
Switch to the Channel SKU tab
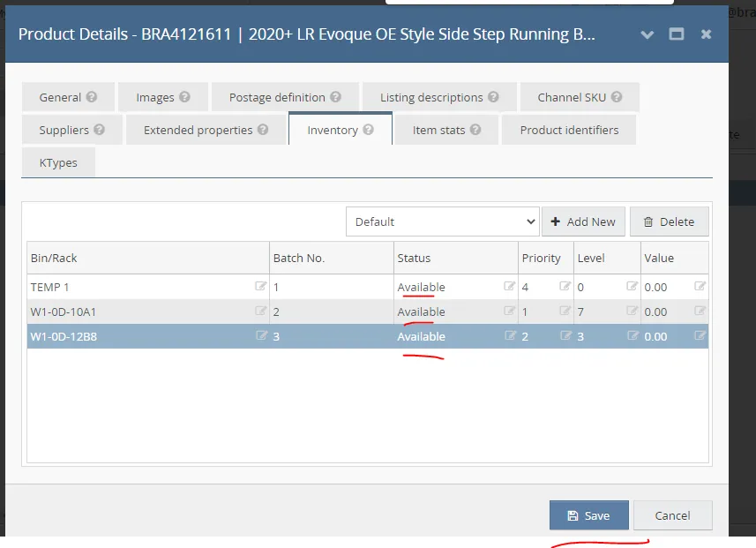click(x=580, y=97)
